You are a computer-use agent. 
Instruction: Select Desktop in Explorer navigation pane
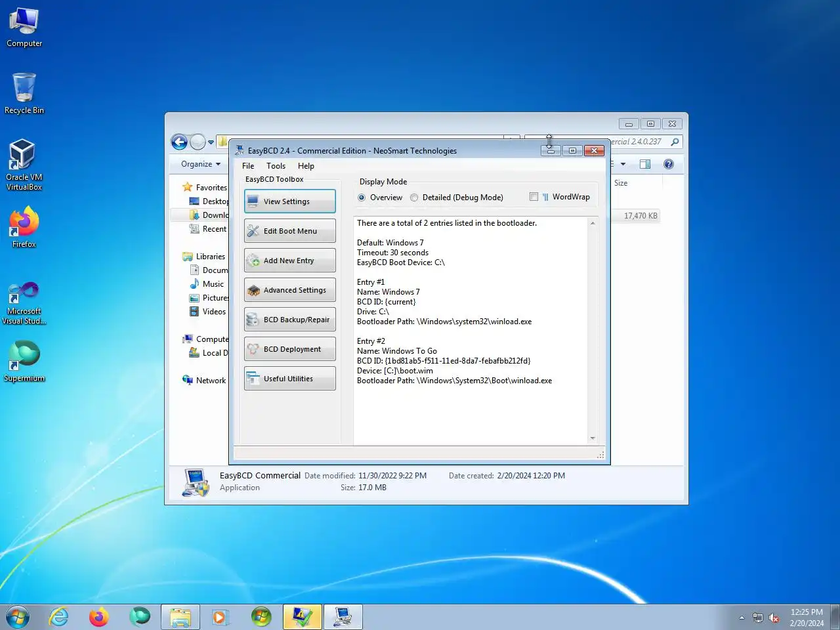click(209, 201)
